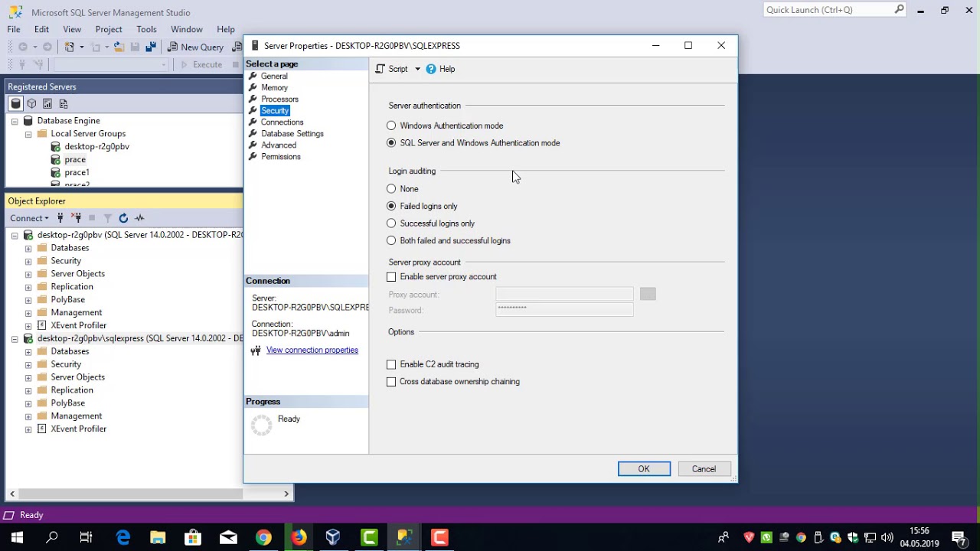Viewport: 980px width, 551px height.
Task: Click the Script button in Server Properties
Action: click(x=392, y=69)
